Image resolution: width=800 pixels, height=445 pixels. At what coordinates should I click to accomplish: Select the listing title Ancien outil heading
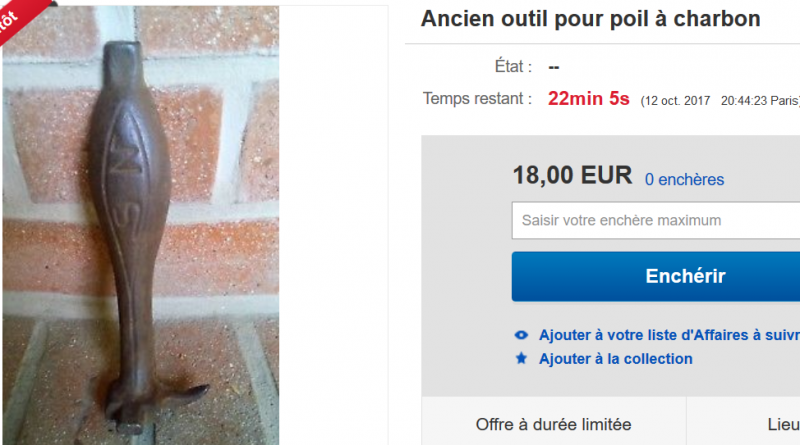(590, 19)
